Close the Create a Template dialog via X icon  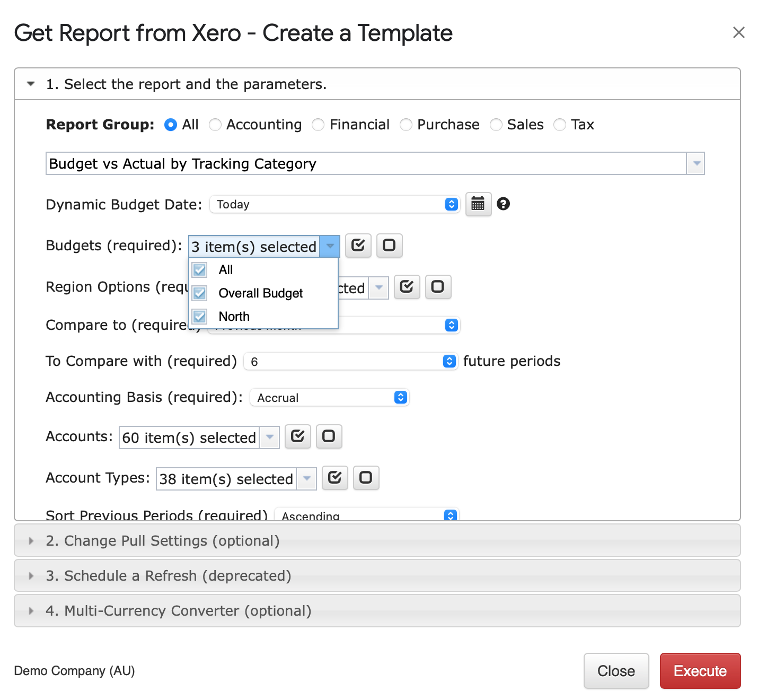[x=738, y=33]
